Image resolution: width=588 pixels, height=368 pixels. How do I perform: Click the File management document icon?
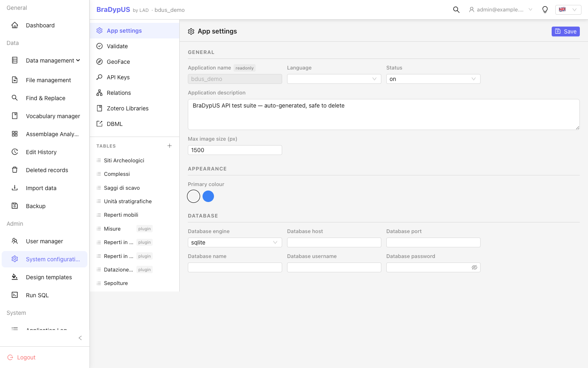pyautogui.click(x=15, y=80)
